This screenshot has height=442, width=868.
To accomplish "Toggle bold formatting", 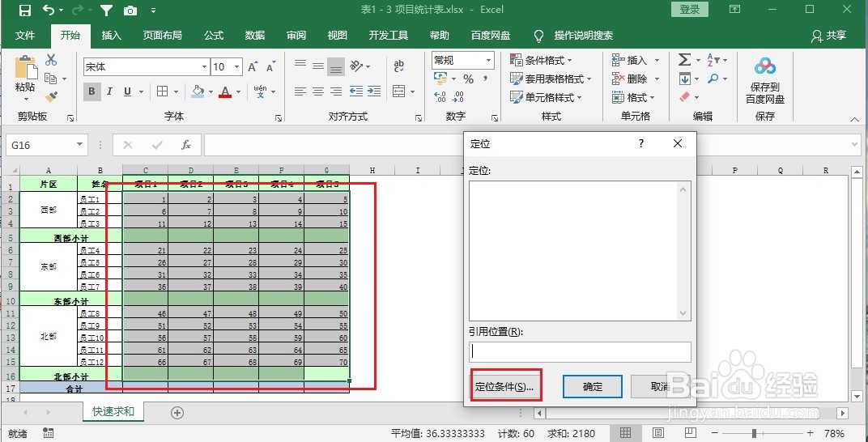I will pyautogui.click(x=91, y=91).
